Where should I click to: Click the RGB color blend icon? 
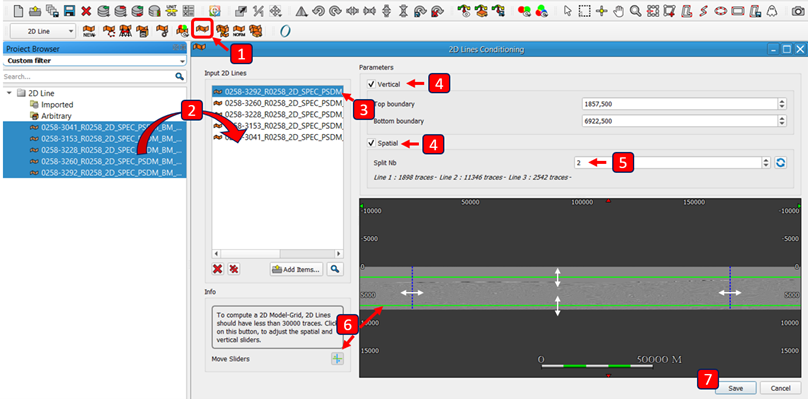541,10
